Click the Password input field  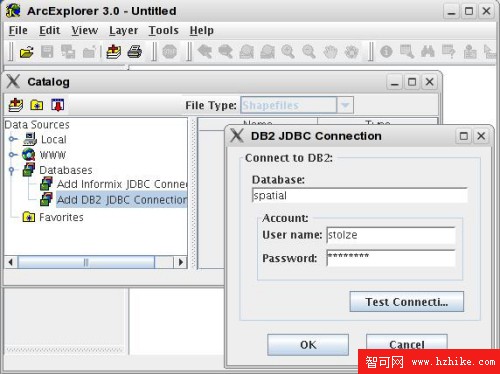click(x=391, y=258)
